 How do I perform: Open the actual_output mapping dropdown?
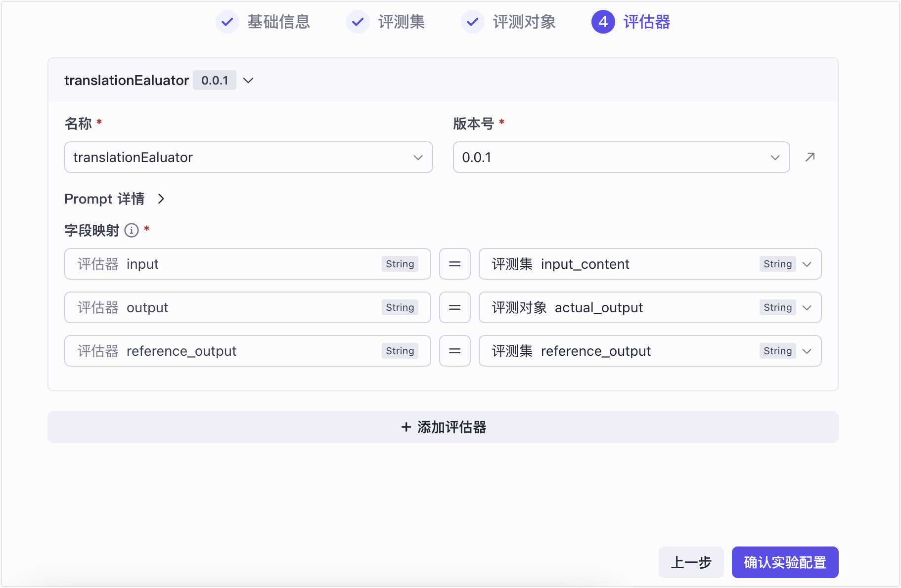[x=650, y=307]
